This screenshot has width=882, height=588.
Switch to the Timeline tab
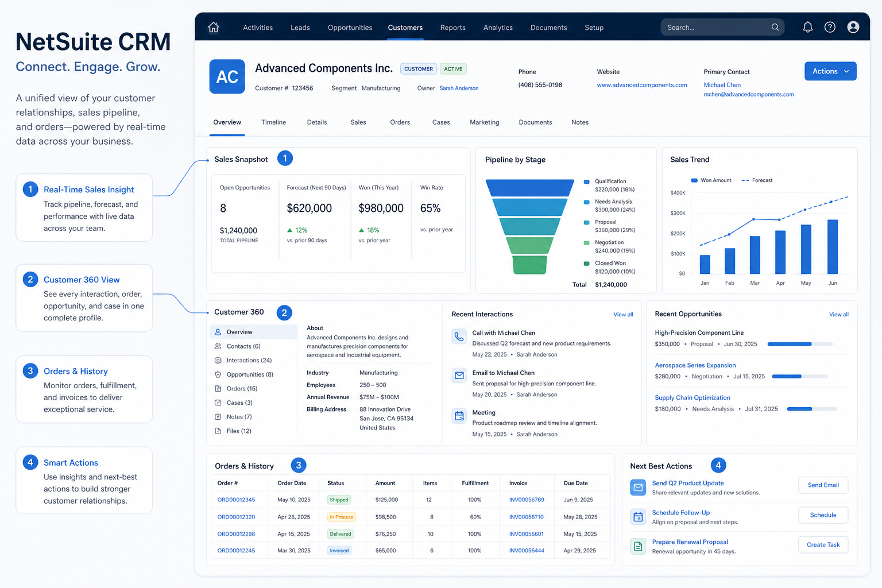[274, 122]
